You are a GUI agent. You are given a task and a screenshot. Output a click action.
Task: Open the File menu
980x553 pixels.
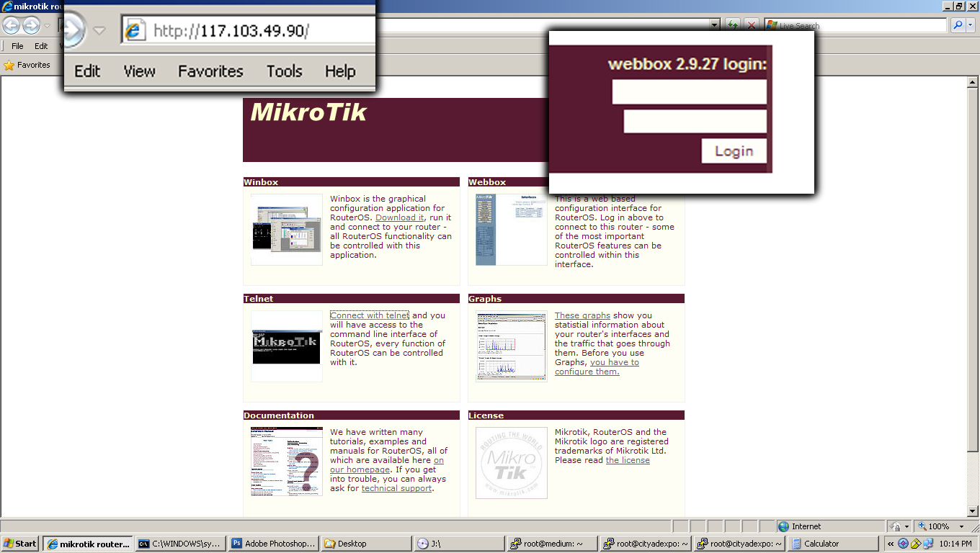(17, 46)
